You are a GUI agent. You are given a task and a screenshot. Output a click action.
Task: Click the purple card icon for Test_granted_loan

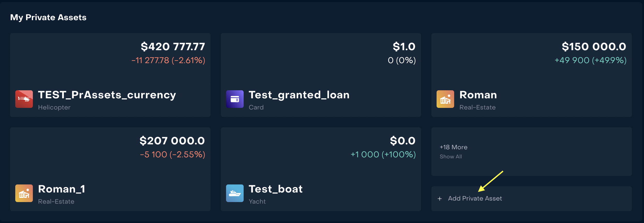235,99
